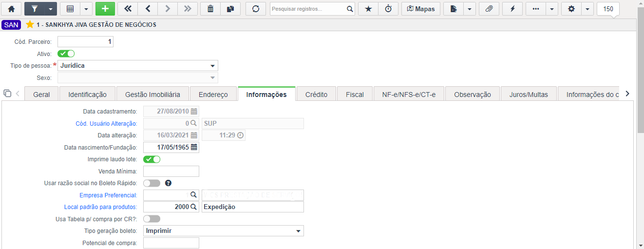Image resolution: width=644 pixels, height=249 pixels.
Task: Delete record using the trash icon
Action: click(210, 9)
